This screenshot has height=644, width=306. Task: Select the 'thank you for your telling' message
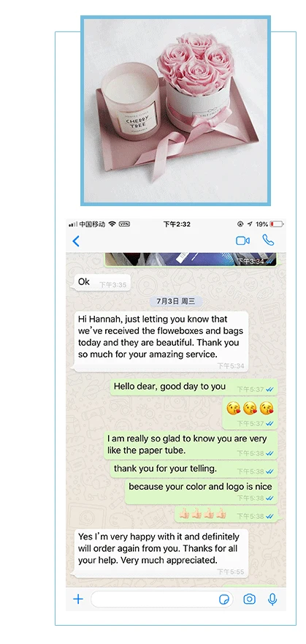194,469
